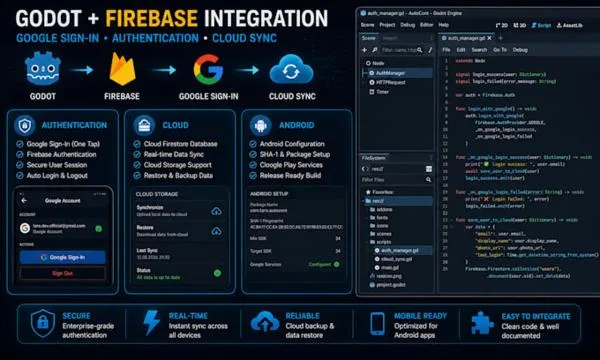Click the Filter Files input field
This screenshot has height=360, width=600.
click(x=392, y=179)
